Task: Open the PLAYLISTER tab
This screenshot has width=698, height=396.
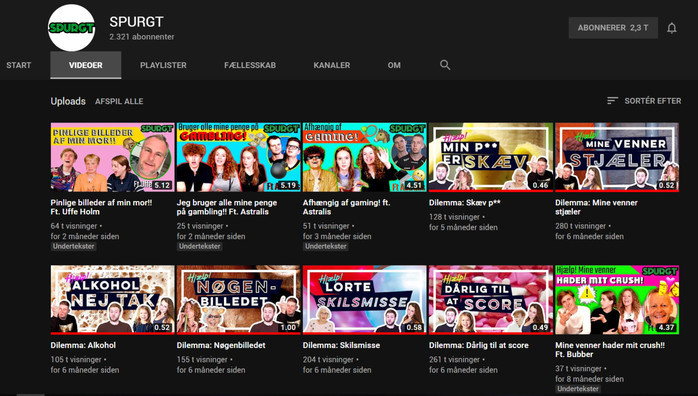Action: pyautogui.click(x=163, y=65)
